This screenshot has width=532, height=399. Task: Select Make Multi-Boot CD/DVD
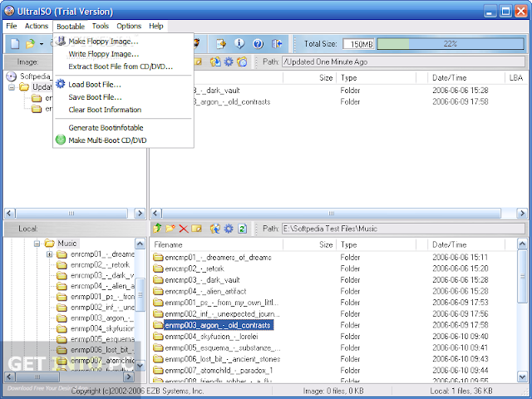pos(124,140)
